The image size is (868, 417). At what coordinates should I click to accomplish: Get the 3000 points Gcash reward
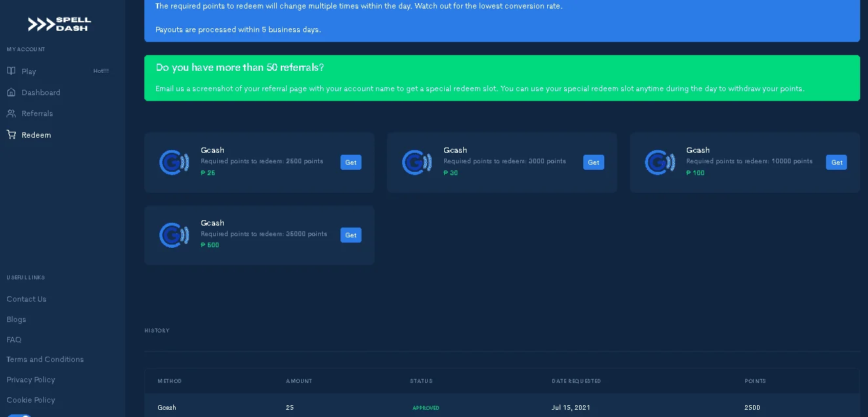[594, 162]
